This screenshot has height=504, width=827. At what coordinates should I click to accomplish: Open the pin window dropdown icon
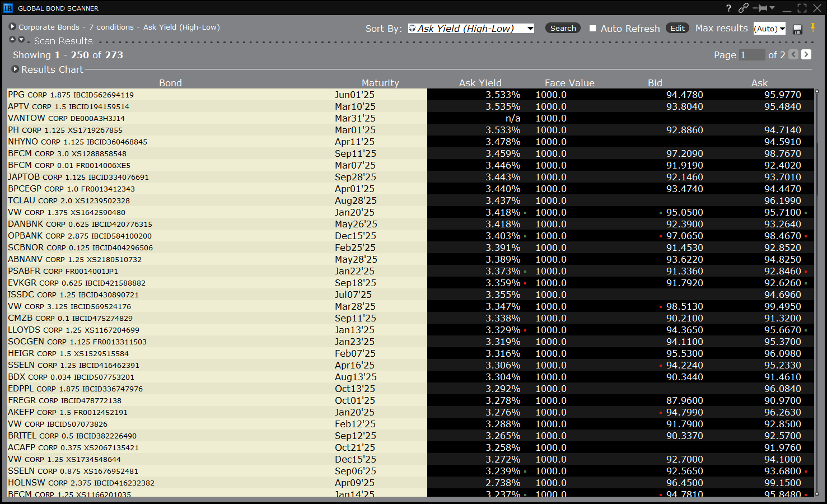[x=772, y=8]
